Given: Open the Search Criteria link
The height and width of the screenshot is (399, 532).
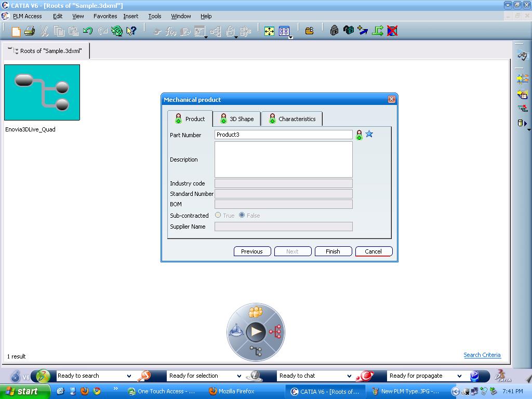Looking at the screenshot, I should click(x=482, y=355).
